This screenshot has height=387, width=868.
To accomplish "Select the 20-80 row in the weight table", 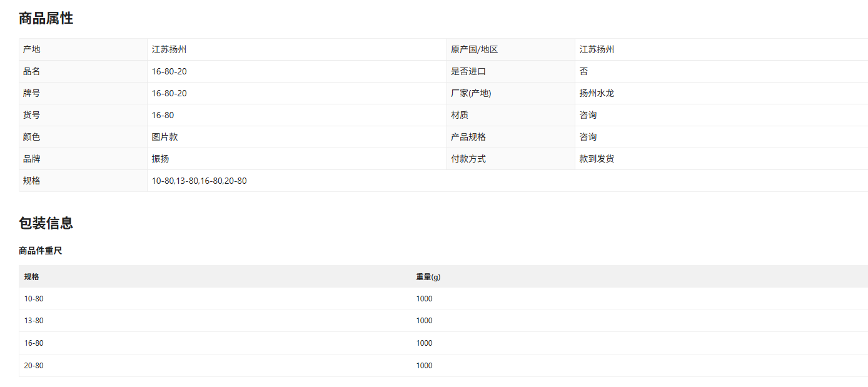I will [x=34, y=366].
